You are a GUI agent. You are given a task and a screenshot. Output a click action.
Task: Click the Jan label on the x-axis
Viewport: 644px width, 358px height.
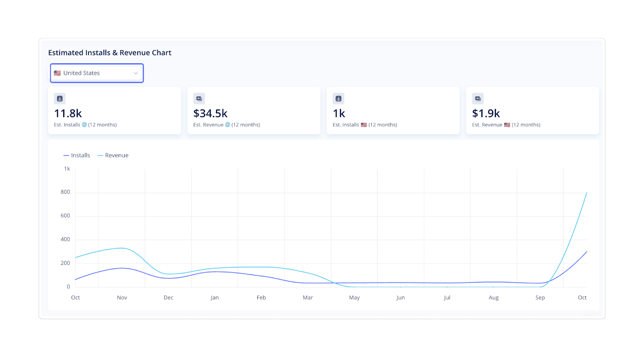[x=215, y=298]
